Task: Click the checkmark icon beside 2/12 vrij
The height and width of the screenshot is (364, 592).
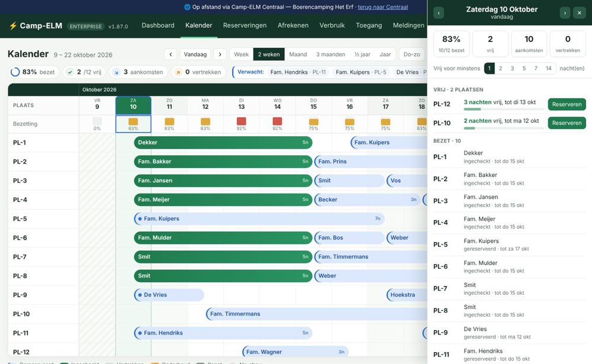Action: (x=70, y=72)
